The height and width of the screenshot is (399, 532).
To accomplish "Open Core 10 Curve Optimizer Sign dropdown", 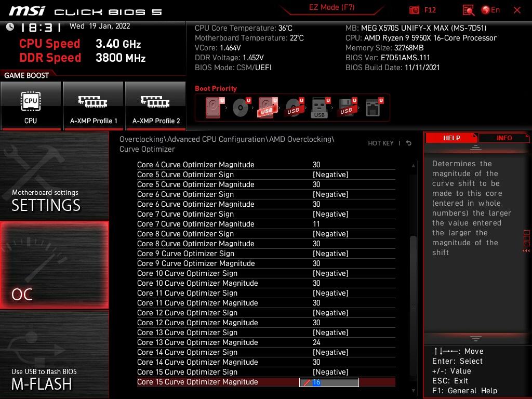I will click(330, 273).
